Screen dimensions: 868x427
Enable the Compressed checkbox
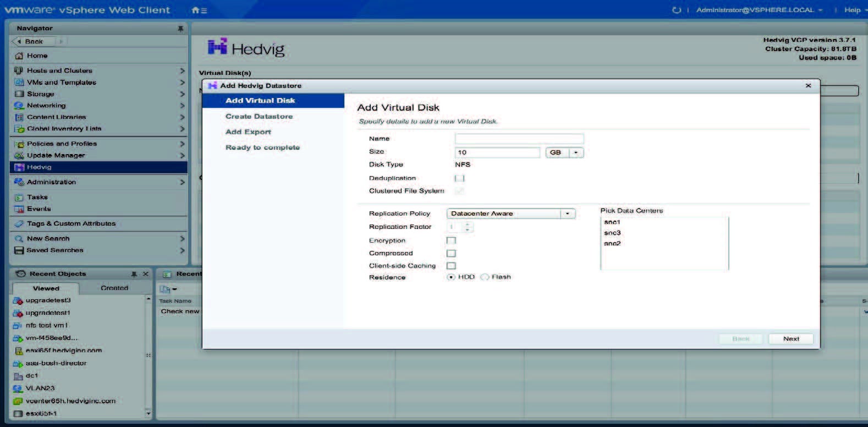[x=451, y=253]
